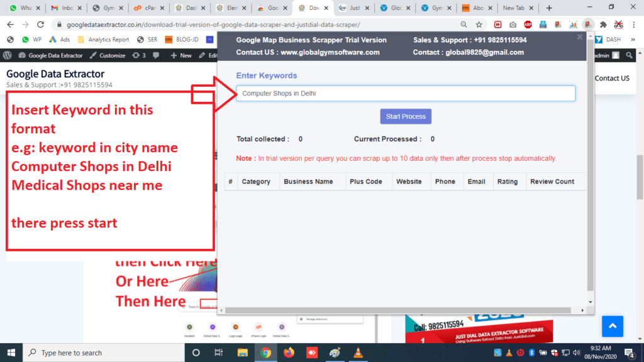Click the website www.globalgymsoftware.com text

coord(330,53)
